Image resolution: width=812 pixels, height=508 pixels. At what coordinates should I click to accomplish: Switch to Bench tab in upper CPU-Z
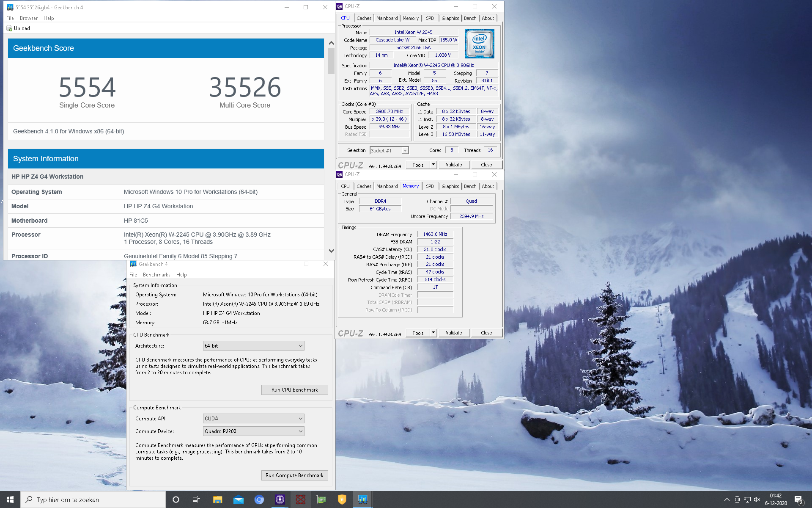pos(470,18)
